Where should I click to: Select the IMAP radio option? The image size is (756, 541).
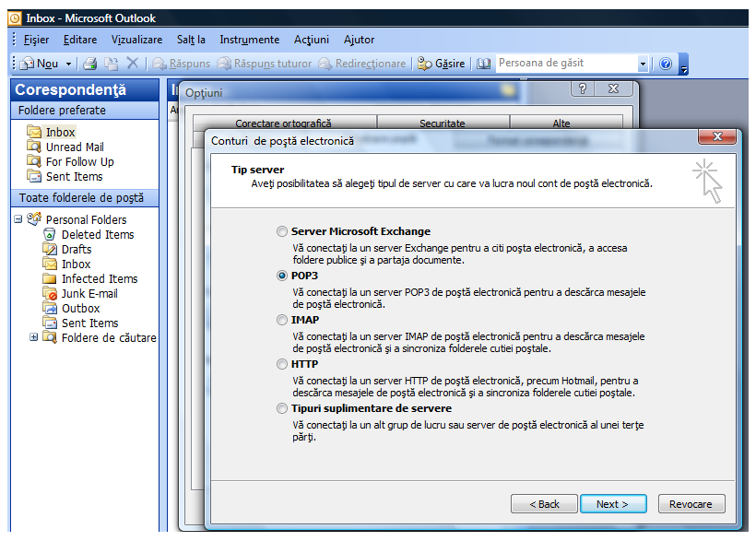[x=282, y=320]
